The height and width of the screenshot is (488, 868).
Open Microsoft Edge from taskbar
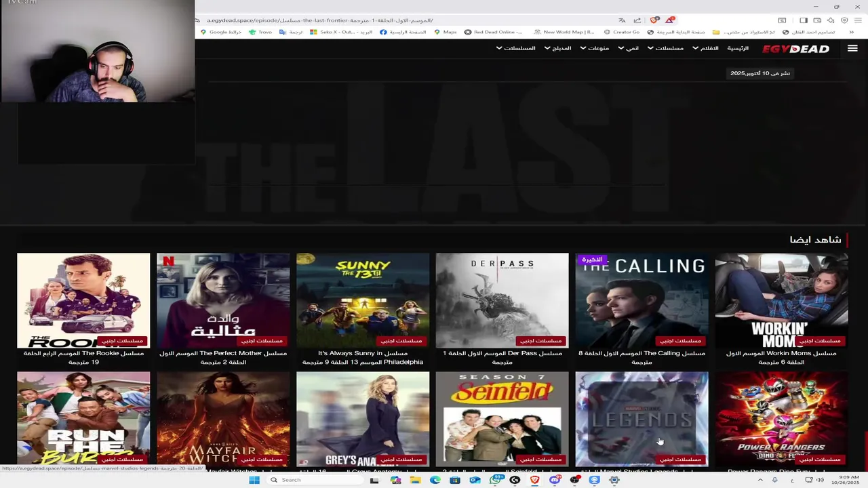tap(435, 480)
